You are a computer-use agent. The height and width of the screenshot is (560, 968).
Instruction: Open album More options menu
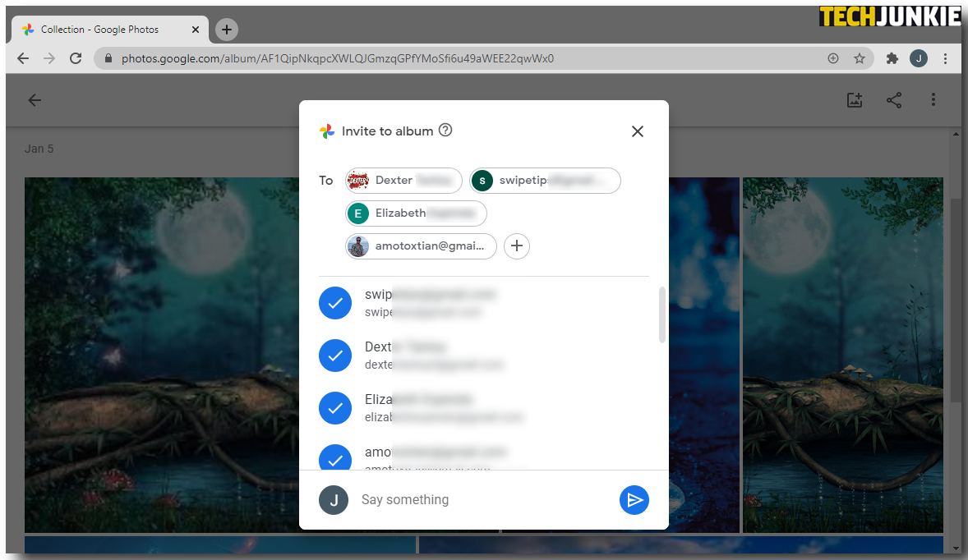pos(933,100)
